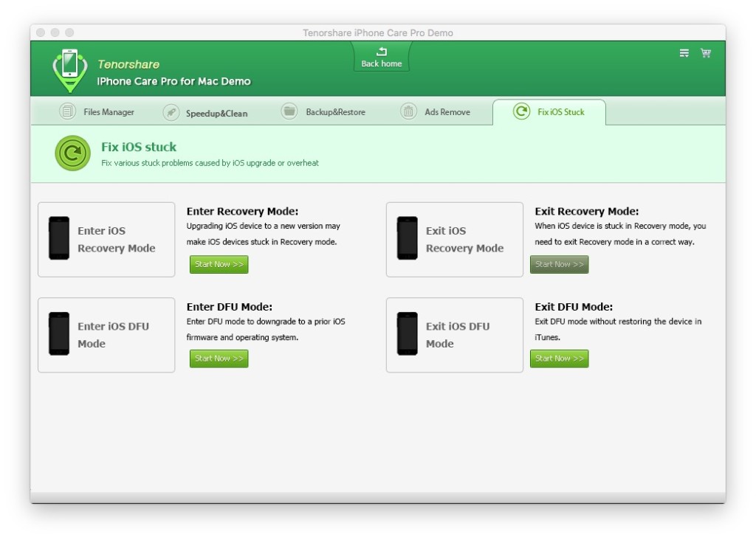Click the Tenorshare brand name text
Viewport: 756px width, 540px height.
128,65
